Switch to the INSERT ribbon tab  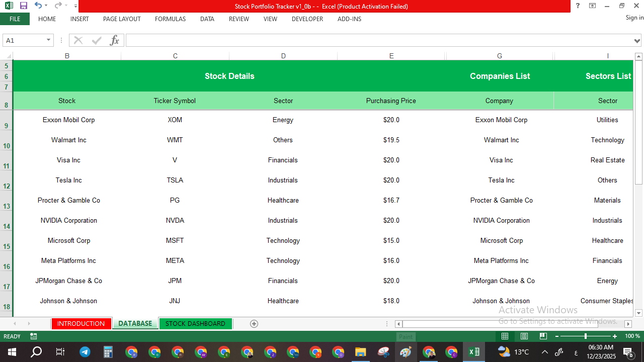[x=79, y=19]
